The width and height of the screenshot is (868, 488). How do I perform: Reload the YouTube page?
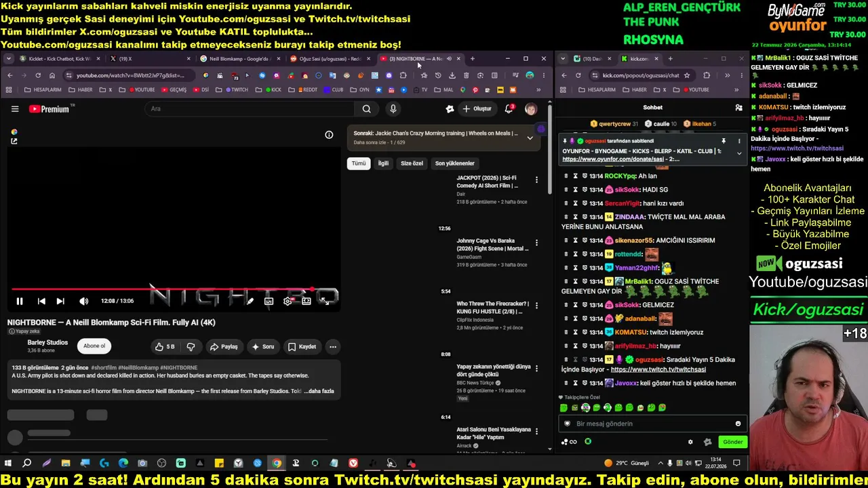click(38, 75)
